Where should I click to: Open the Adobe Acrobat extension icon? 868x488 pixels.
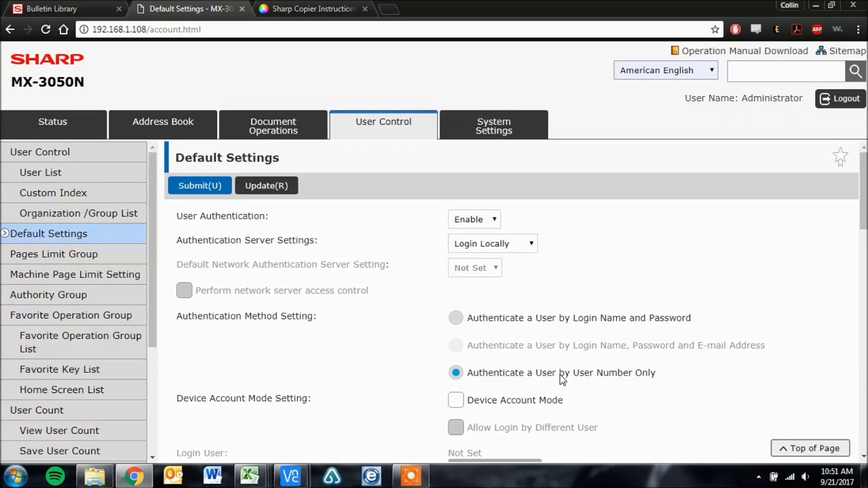[797, 29]
